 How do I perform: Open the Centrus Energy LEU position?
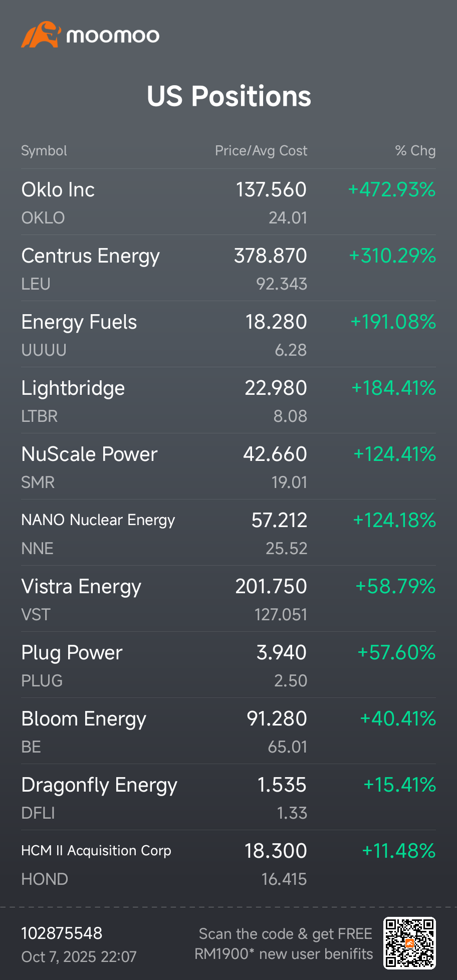point(228,269)
